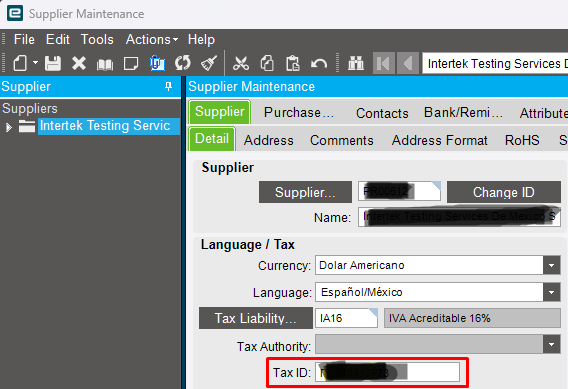This screenshot has width=568, height=389.
Task: Click the New document toolbar icon
Action: [20, 63]
